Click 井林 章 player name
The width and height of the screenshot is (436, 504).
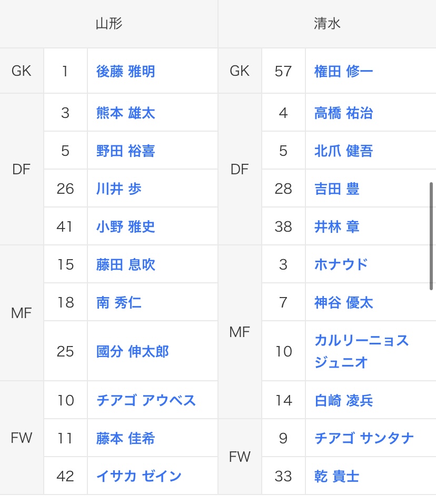pos(336,227)
